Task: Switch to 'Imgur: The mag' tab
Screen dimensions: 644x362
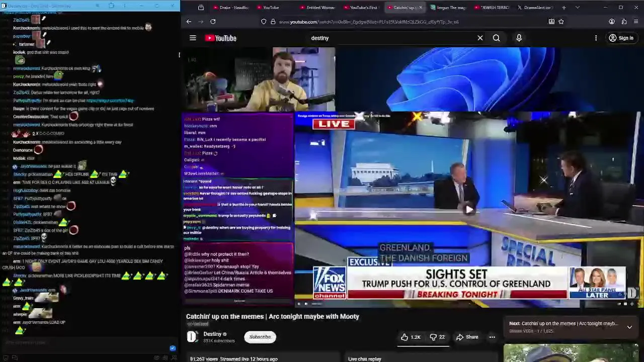Action: tap(448, 8)
